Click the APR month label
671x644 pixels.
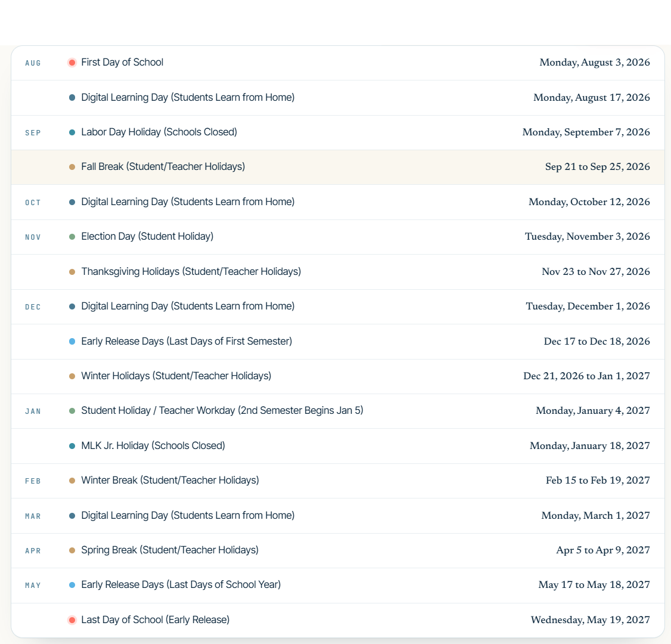(x=33, y=552)
